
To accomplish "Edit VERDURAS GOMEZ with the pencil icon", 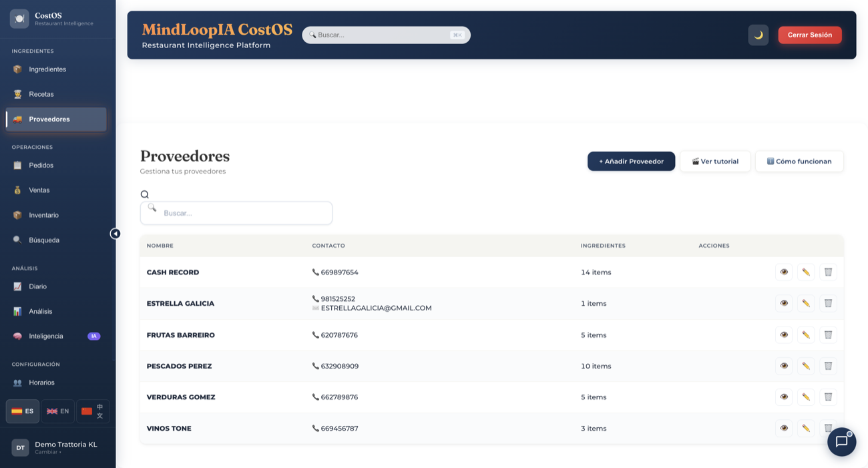I will [x=806, y=397].
